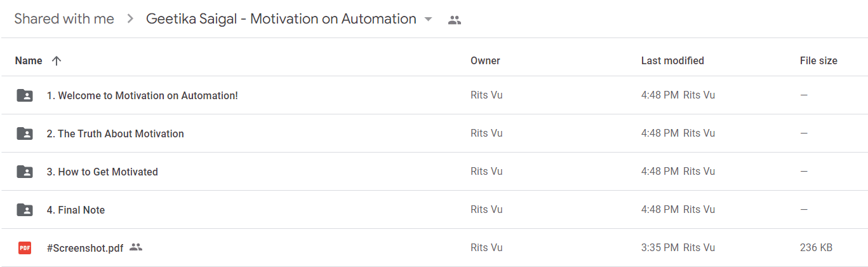Image resolution: width=868 pixels, height=267 pixels.
Task: Expand the folder name dropdown arrow in breadcrumb
Action: (x=428, y=20)
